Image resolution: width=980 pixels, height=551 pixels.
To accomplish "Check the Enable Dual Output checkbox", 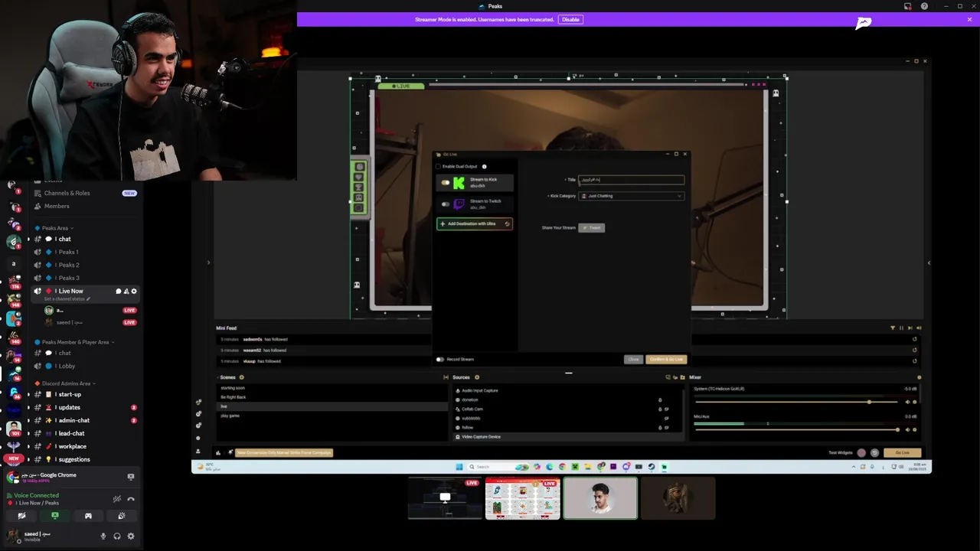I will coord(439,166).
